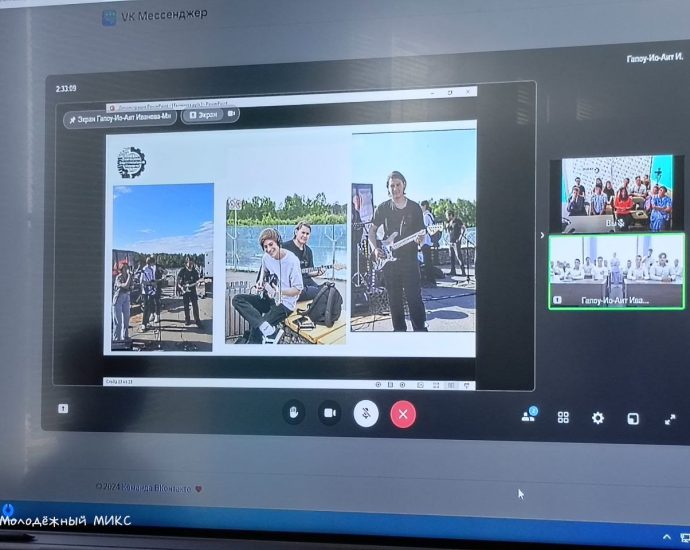This screenshot has width=690, height=550.
Task: Select the green-highlighted 'Галоу-Ио-Аит' video thumbnail
Action: coord(616,270)
